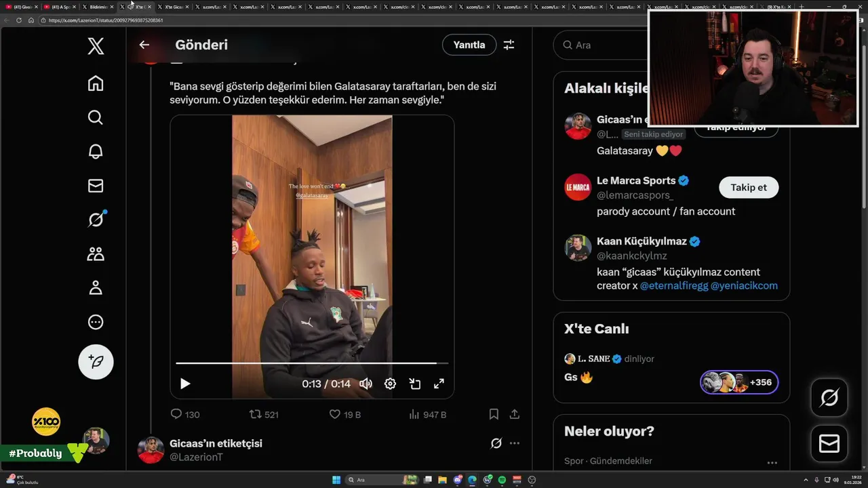This screenshot has height=488, width=868.
Task: Click the Le Marca profile avatar
Action: click(x=578, y=187)
